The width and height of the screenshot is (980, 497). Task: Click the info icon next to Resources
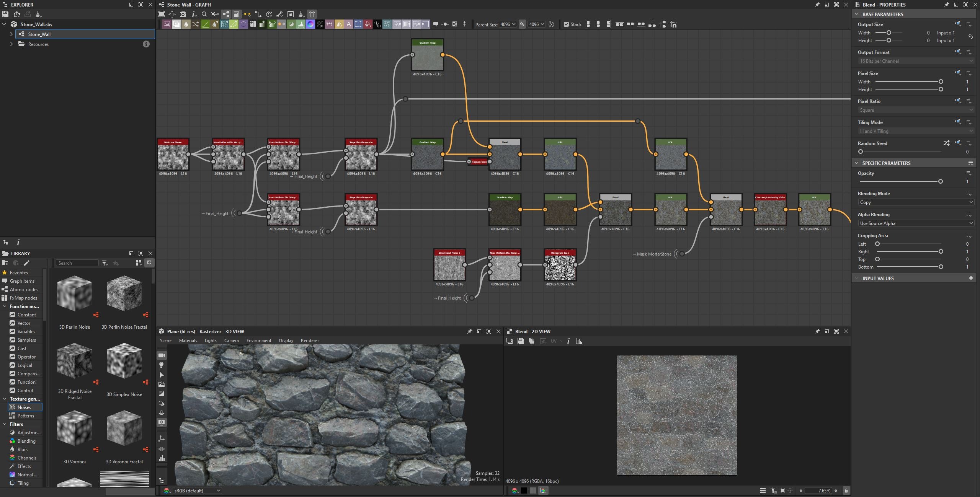point(146,44)
